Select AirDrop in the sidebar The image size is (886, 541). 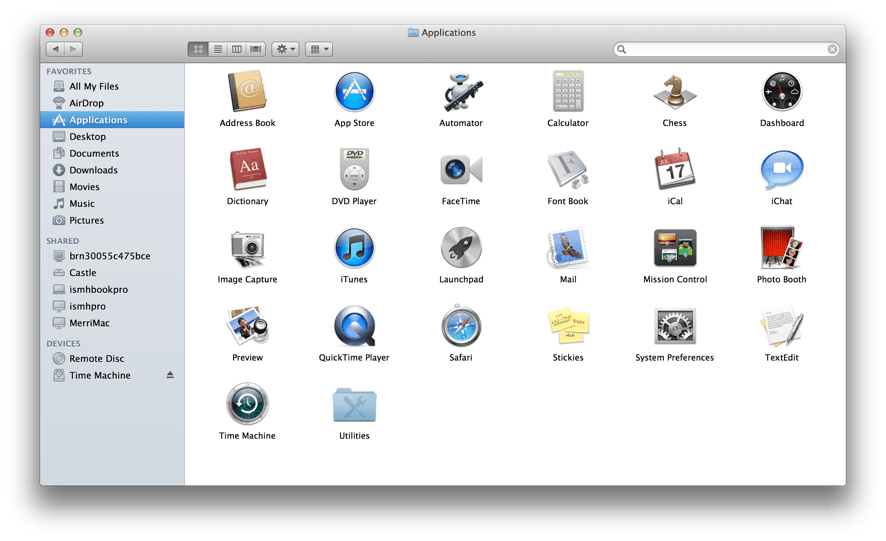point(112,103)
